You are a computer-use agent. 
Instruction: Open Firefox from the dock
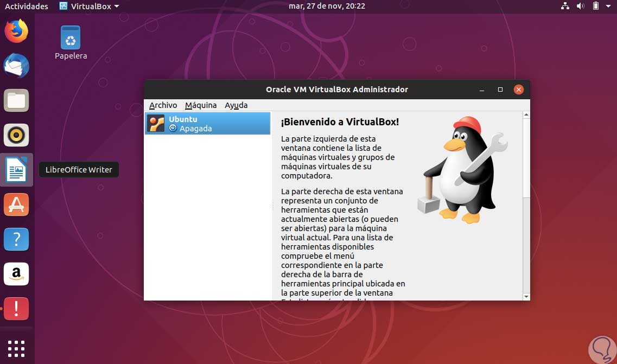coord(16,31)
